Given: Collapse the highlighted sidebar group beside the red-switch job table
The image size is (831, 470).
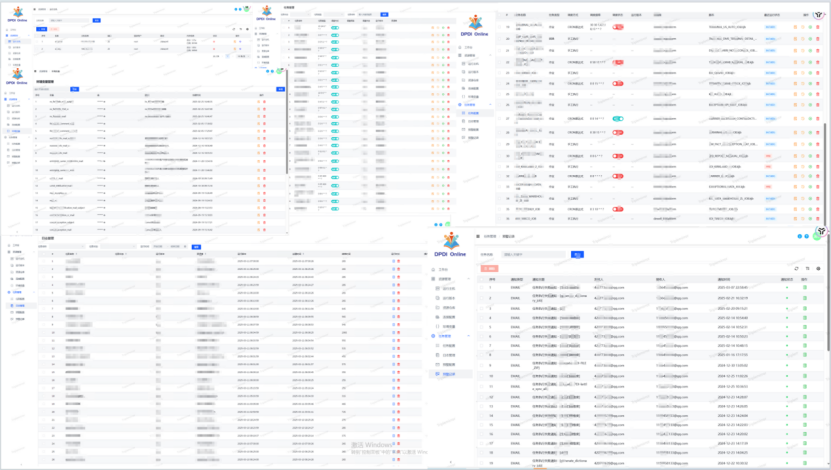Looking at the screenshot, I should coord(490,105).
